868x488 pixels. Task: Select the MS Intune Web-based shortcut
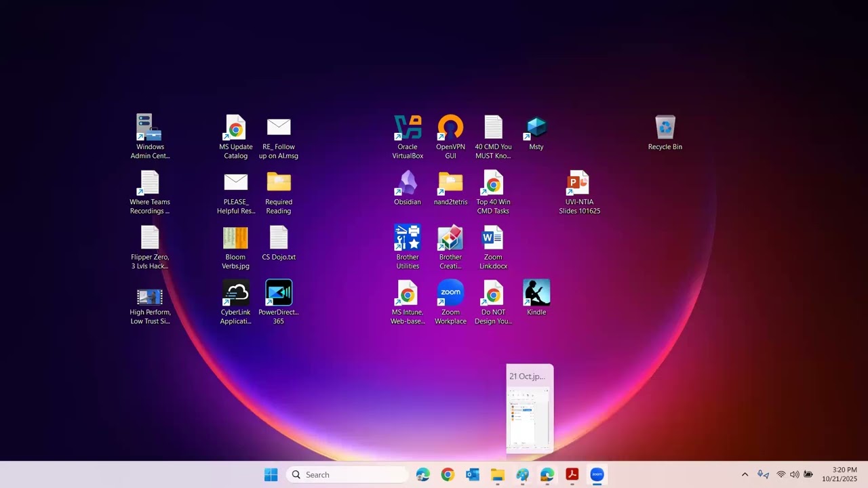pos(408,303)
